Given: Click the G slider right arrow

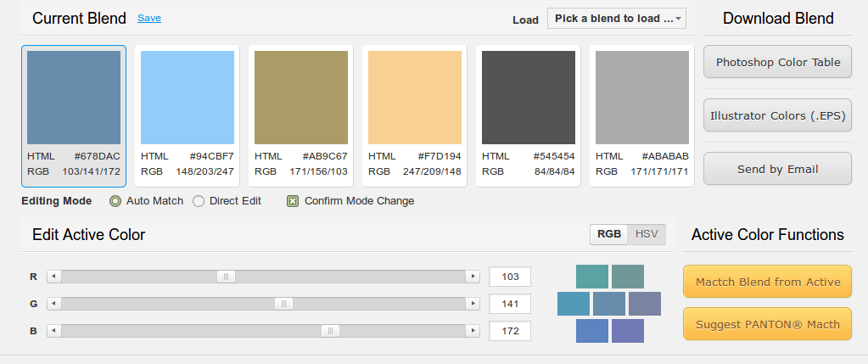Looking at the screenshot, I should coord(473,304).
